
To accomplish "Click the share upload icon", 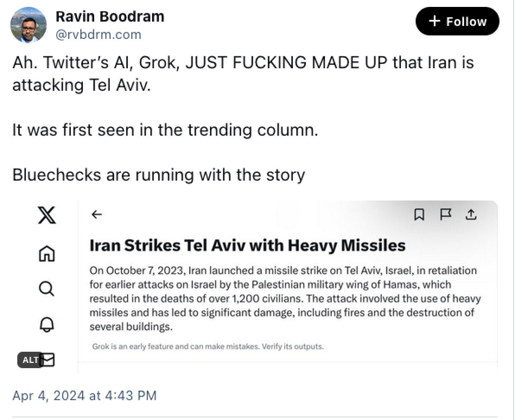I will pos(471,214).
